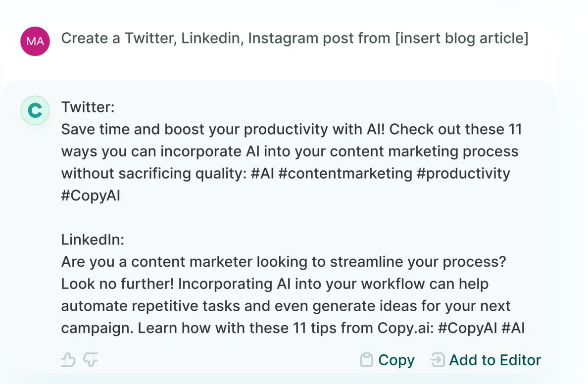Click the Twitter: heading in the response
588x384 pixels.
coord(88,107)
